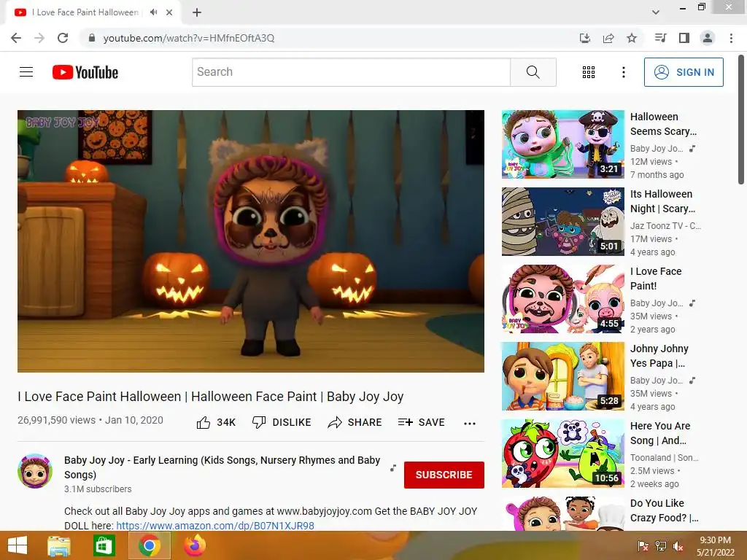Open the Chrome three-dot menu
Image resolution: width=747 pixels, height=560 pixels.
click(x=731, y=38)
